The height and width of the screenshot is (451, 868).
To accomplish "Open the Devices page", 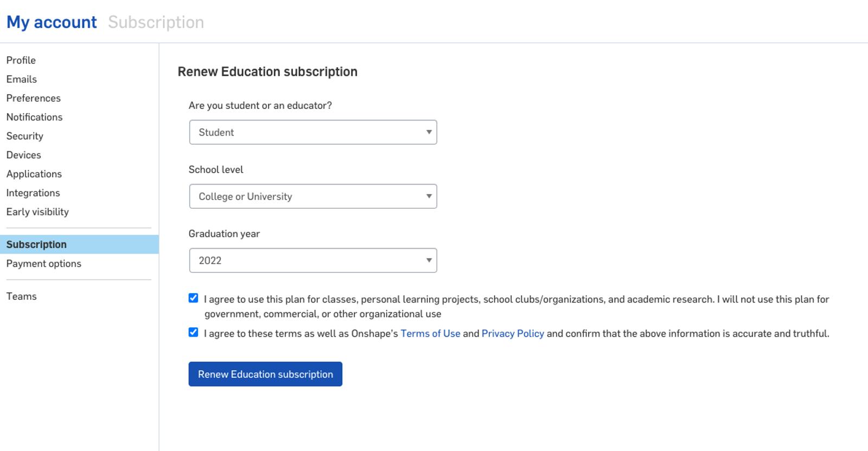I will pyautogui.click(x=24, y=155).
